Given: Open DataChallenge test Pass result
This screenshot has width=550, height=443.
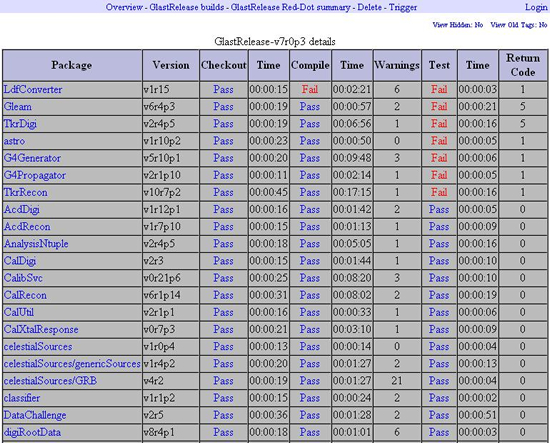Looking at the screenshot, I should point(439,415).
